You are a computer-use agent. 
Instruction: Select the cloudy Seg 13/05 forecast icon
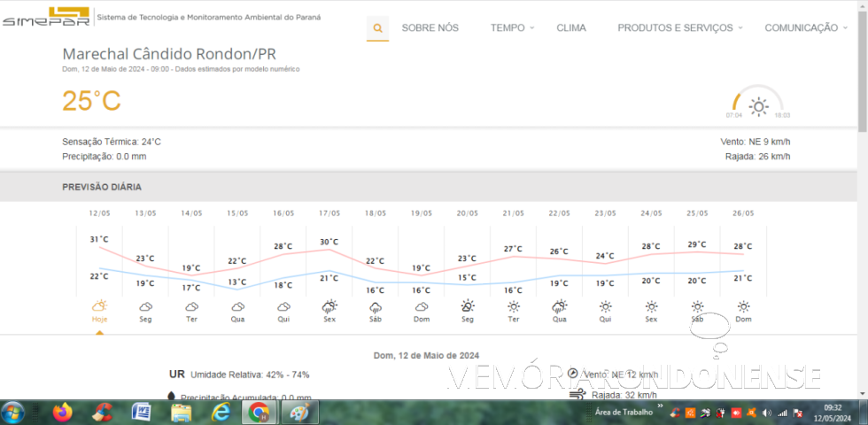[145, 305]
